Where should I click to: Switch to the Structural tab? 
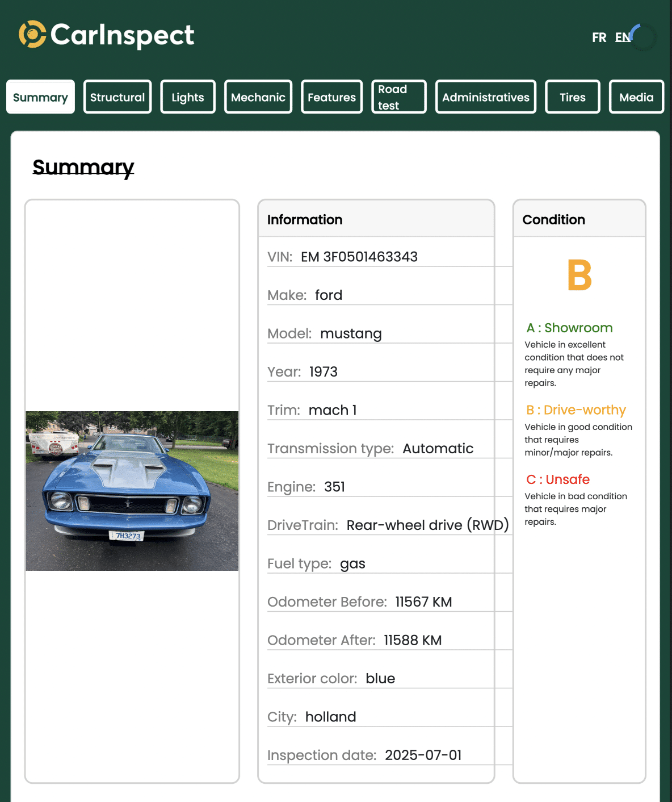[117, 97]
